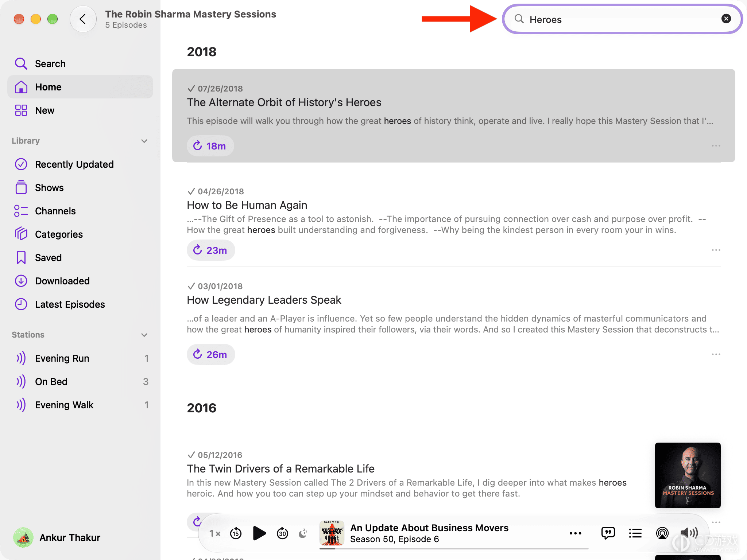Open Downloaded episodes
The image size is (747, 560).
(80, 281)
